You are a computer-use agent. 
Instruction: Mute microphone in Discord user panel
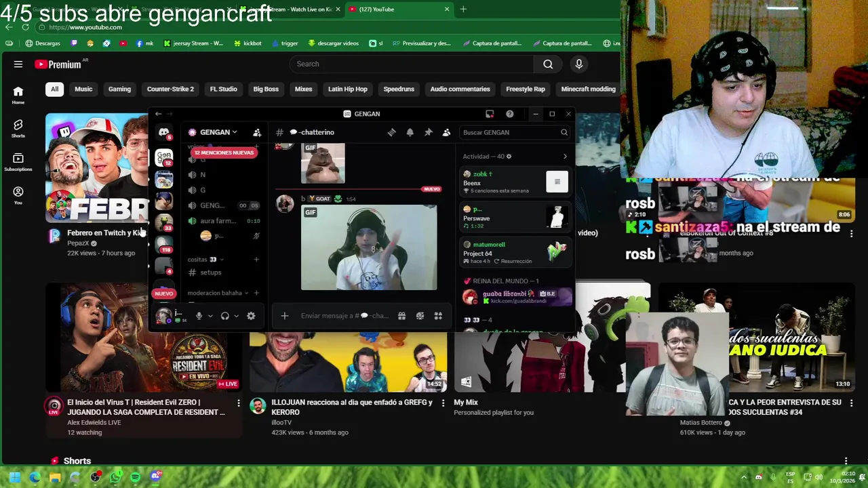click(199, 316)
